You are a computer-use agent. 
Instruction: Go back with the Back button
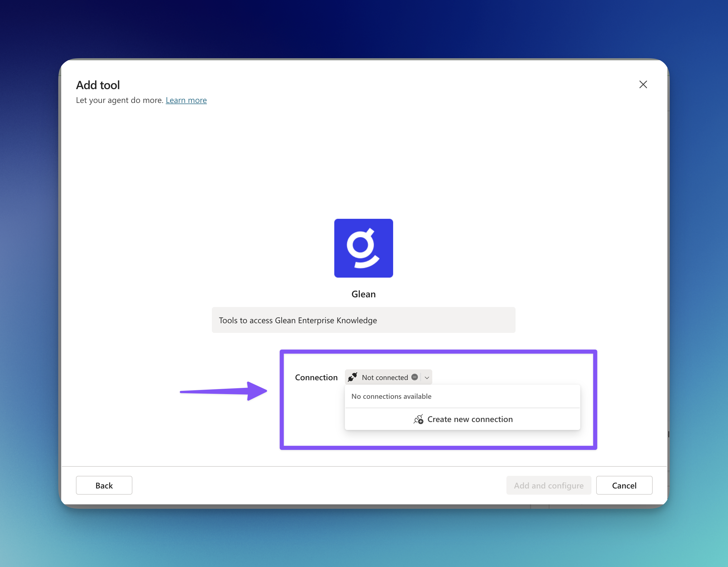[104, 485]
